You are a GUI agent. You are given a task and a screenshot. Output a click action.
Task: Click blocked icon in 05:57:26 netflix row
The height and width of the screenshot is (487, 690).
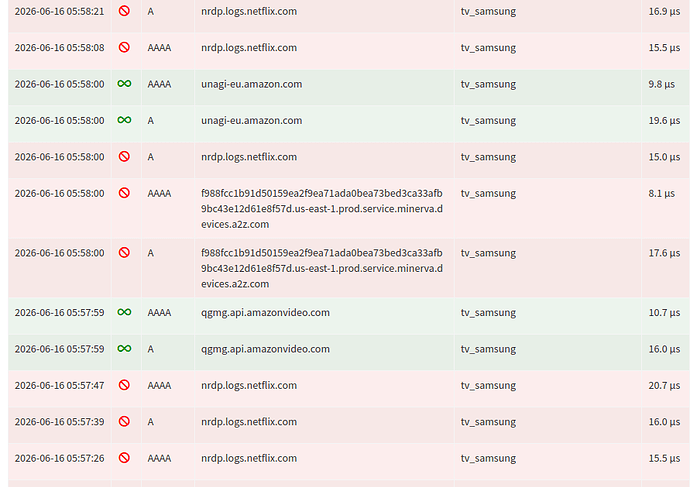click(124, 458)
